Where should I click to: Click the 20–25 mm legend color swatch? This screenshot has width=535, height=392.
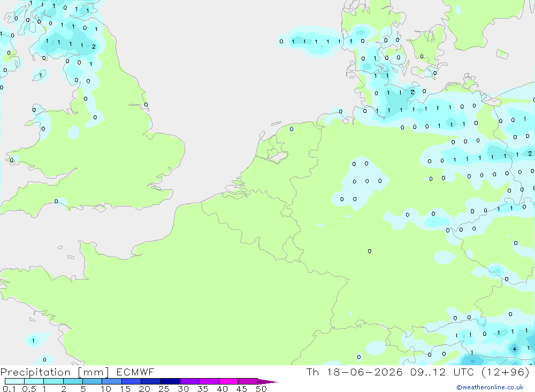point(151,381)
